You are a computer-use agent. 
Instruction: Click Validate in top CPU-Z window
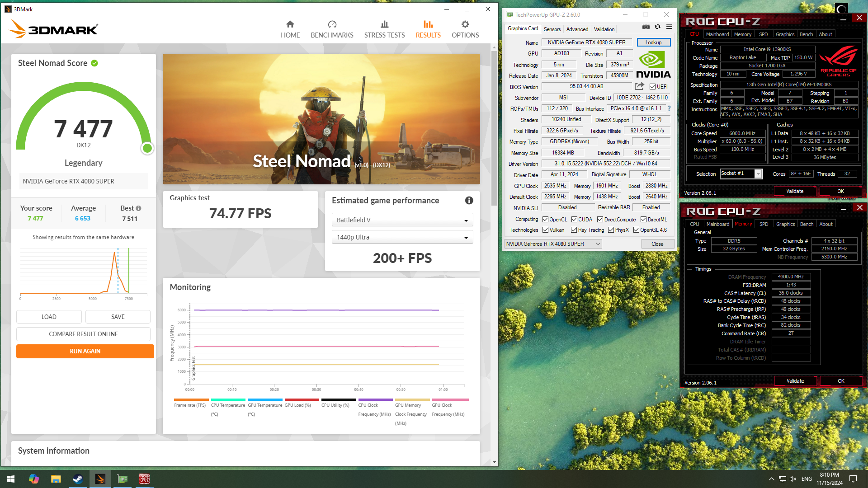(795, 191)
